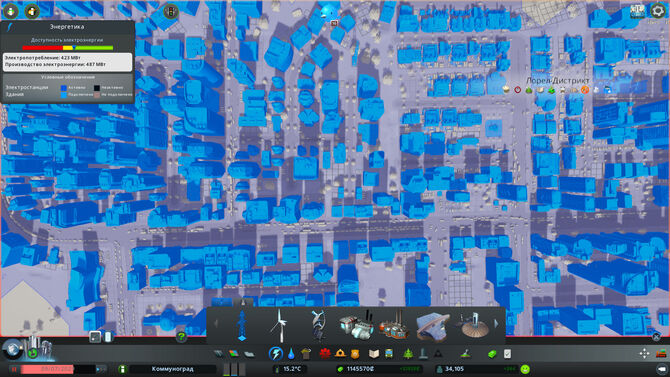The image size is (670, 377).
Task: Show previous power buildings with left arrow
Action: 215,324
